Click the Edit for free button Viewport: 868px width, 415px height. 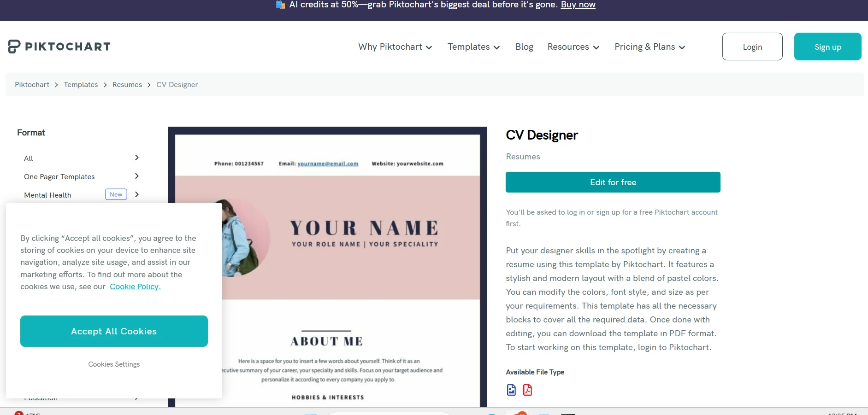click(x=613, y=182)
